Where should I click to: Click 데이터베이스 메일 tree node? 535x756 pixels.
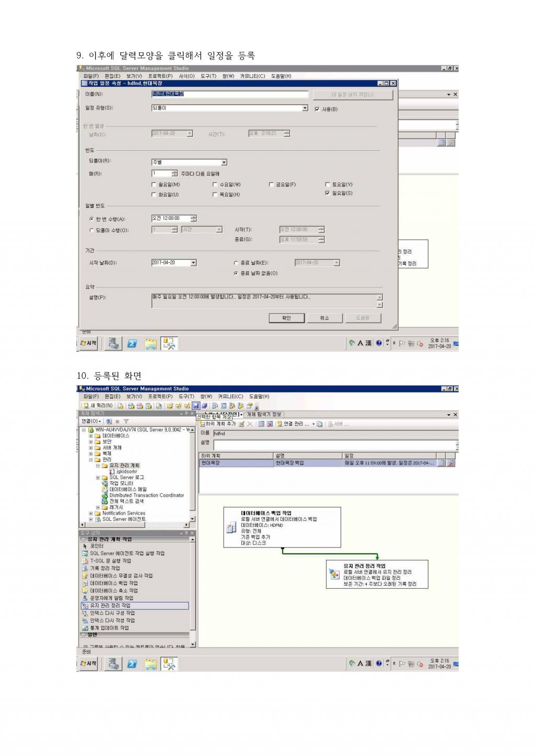click(124, 490)
